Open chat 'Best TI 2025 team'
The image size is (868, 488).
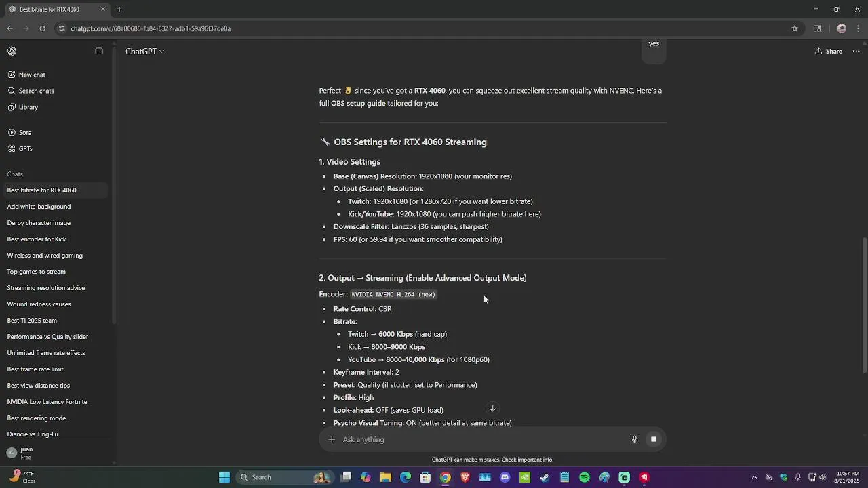[54, 321]
